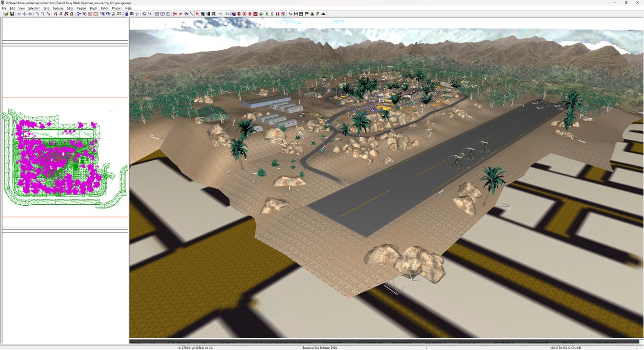Open the Patch menu
Image resolution: width=644 pixels, height=350 pixels.
click(104, 9)
